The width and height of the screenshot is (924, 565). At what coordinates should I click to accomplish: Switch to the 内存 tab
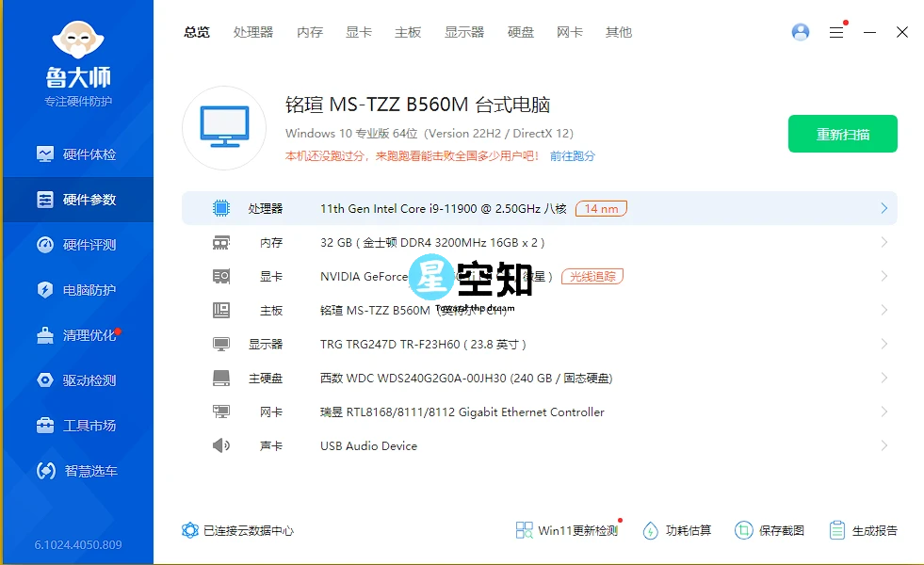point(309,31)
